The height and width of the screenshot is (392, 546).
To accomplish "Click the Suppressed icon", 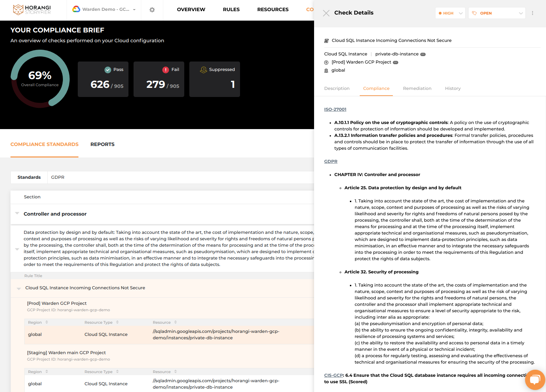I will point(204,70).
